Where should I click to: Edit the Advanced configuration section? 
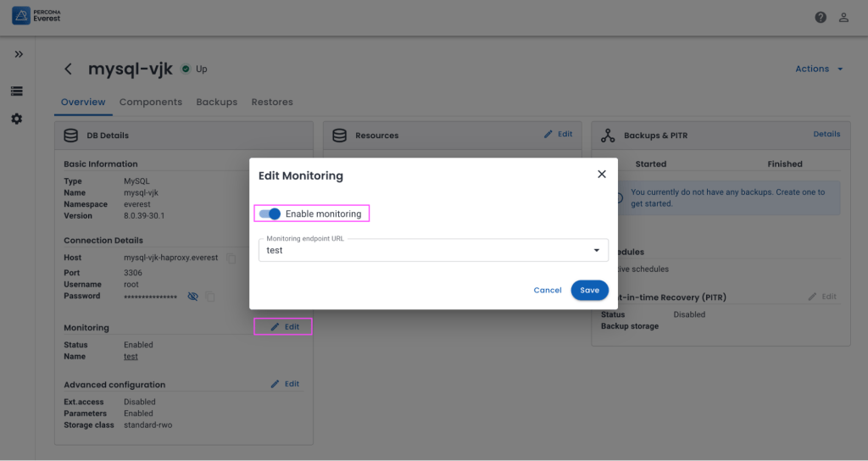pyautogui.click(x=285, y=384)
